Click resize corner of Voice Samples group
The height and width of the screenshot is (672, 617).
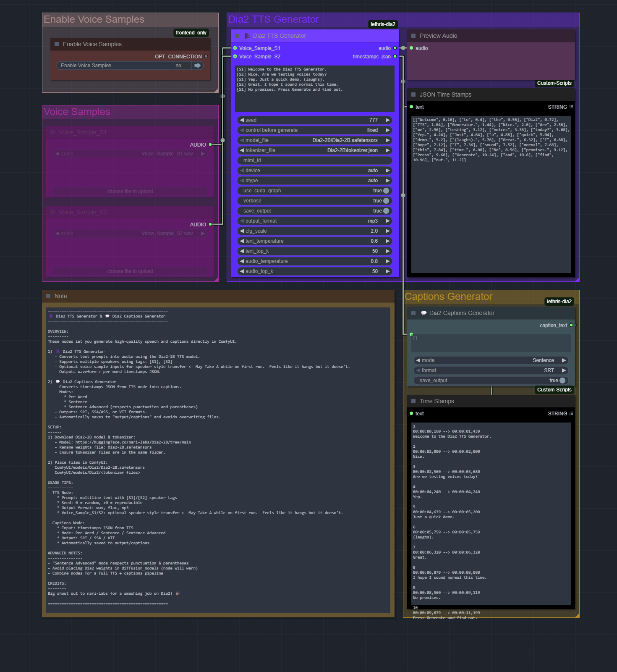(x=216, y=279)
